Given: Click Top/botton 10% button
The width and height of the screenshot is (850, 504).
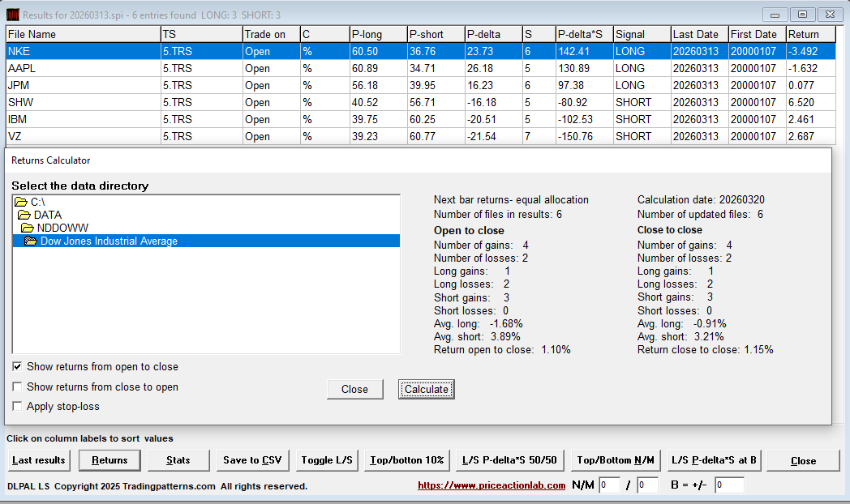Looking at the screenshot, I should click(x=406, y=460).
